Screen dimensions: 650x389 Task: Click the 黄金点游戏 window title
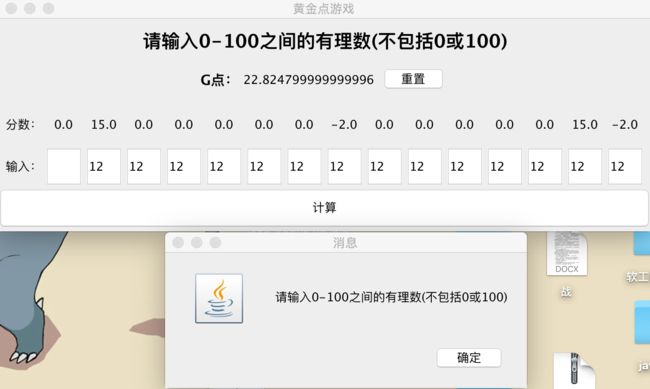tap(324, 9)
